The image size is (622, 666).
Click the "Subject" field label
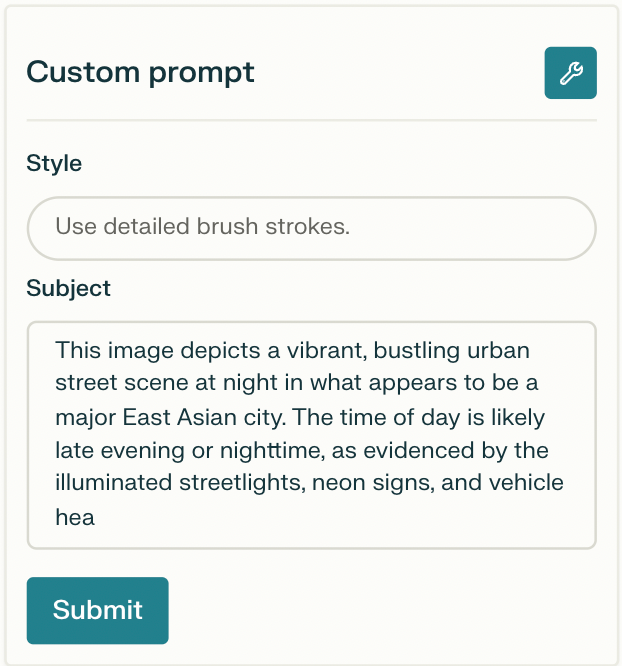pyautogui.click(x=68, y=289)
